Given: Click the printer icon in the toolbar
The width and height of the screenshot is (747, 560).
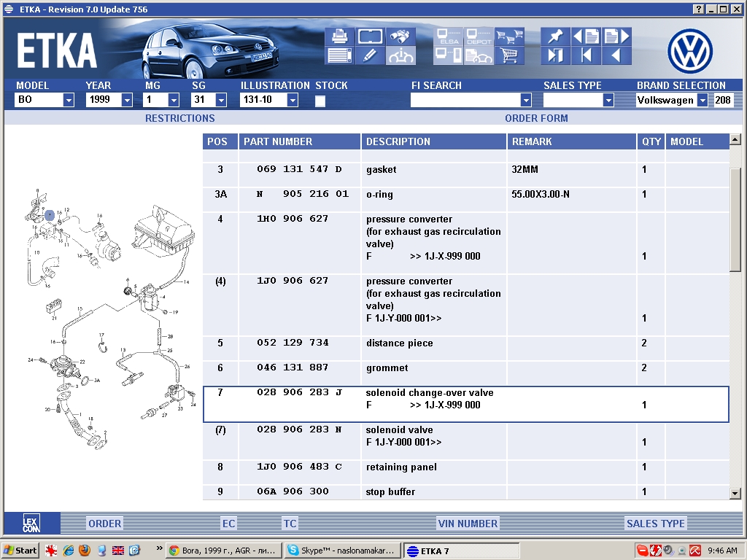Looking at the screenshot, I should [x=338, y=36].
